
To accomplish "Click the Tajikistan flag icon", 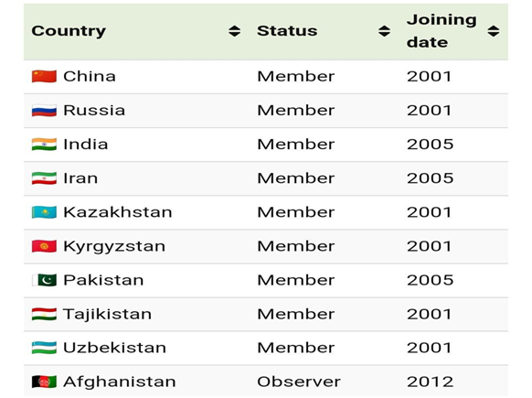I will pyautogui.click(x=44, y=314).
